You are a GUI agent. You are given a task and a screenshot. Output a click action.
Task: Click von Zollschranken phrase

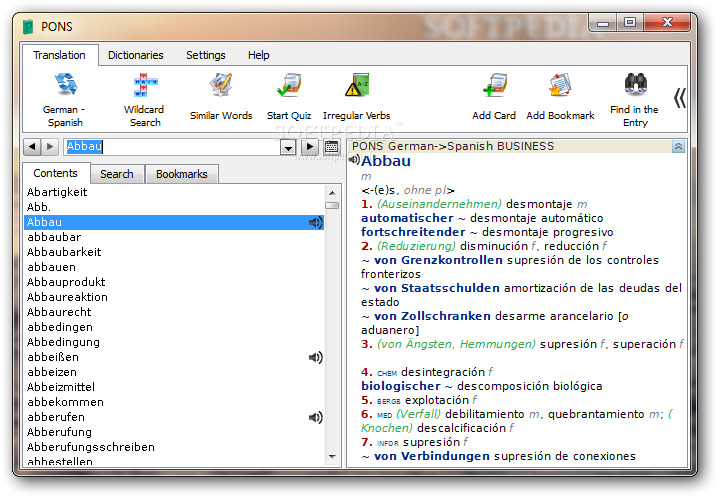(432, 316)
